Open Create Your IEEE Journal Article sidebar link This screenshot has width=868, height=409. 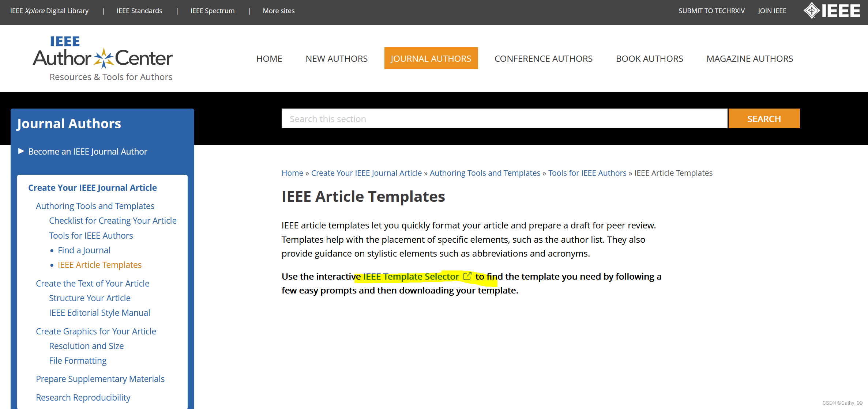point(93,188)
